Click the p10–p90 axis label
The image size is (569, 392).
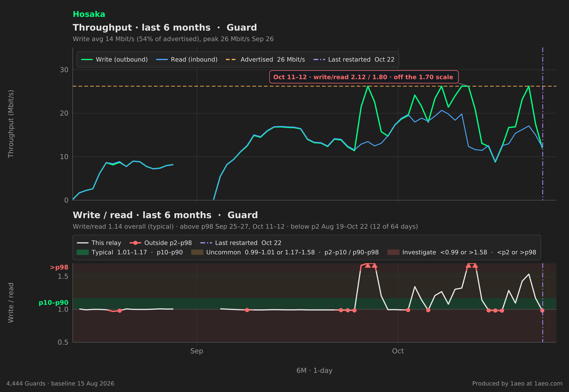(x=53, y=303)
